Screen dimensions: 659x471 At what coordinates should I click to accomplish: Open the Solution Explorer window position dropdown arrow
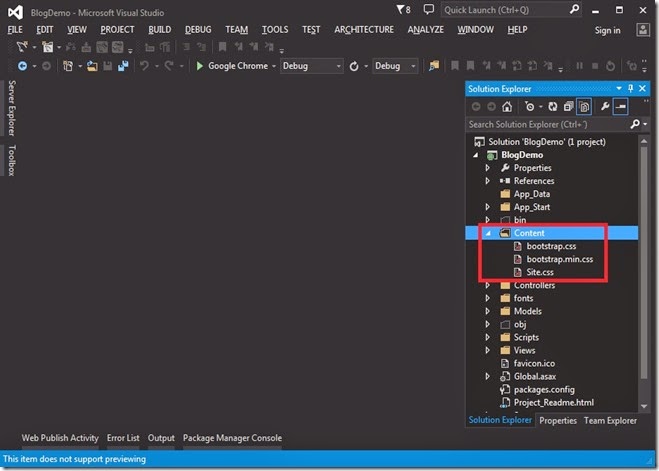[x=619, y=88]
